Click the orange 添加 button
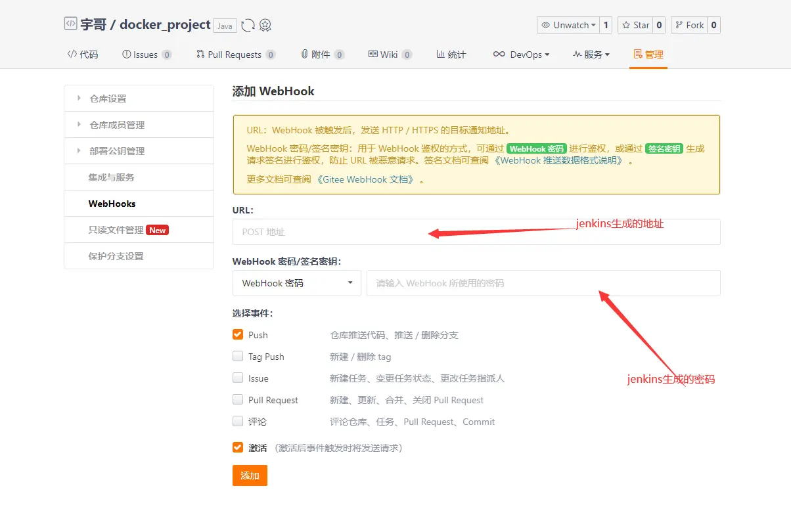This screenshot has width=791, height=532. [250, 476]
